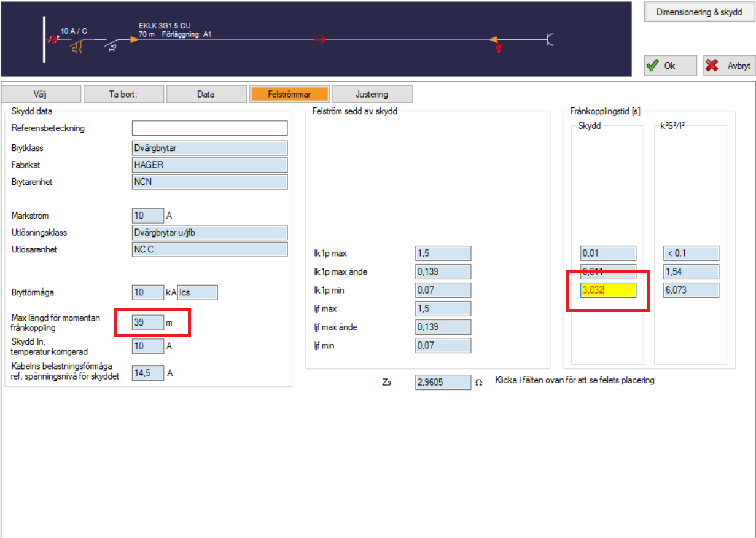Click the orange circuit breaker symbol in diagram
Image resolution: width=756 pixels, height=538 pixels.
[x=78, y=46]
